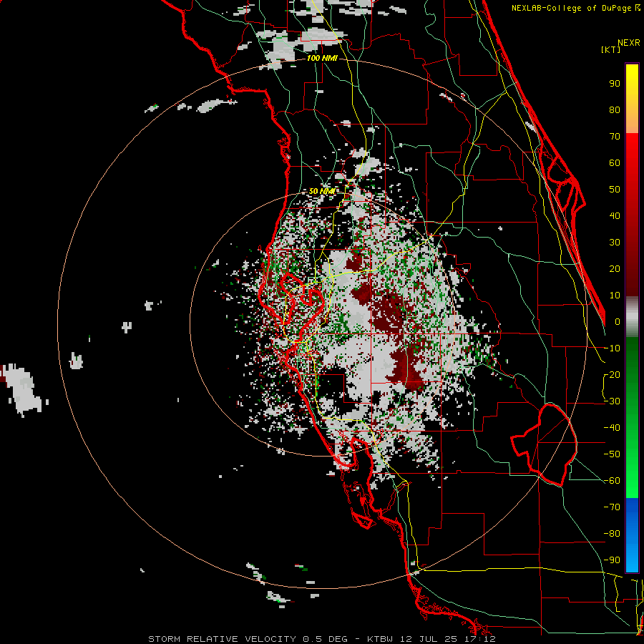644x644 pixels.
Task: Click the -90 knot scale label
Action: [612, 560]
